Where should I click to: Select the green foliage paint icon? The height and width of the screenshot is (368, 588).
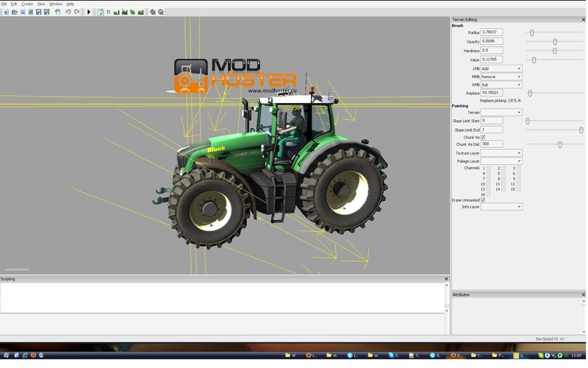[x=132, y=13]
